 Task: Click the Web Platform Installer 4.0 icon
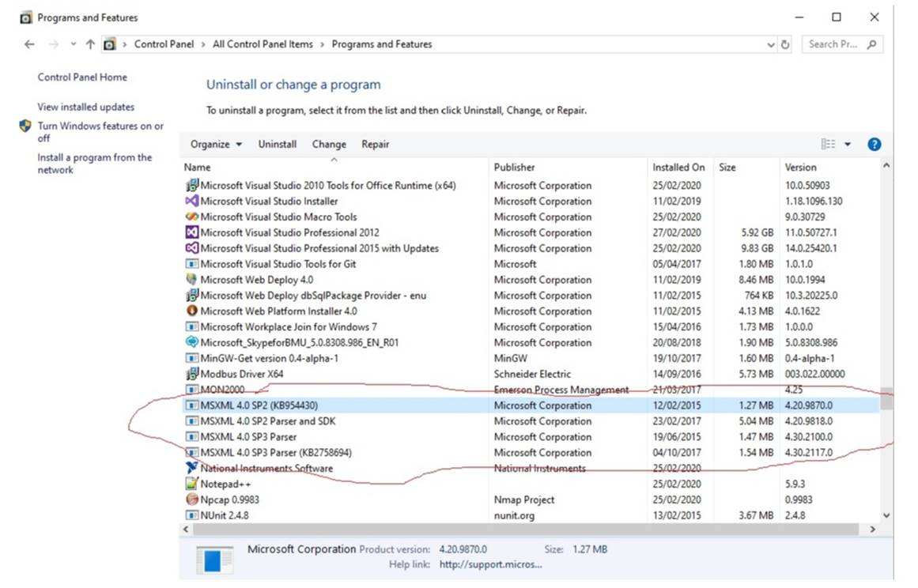(x=191, y=311)
